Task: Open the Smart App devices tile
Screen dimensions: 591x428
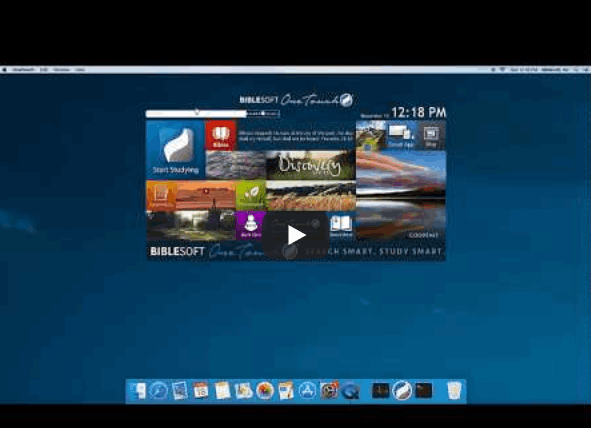Action: 401,135
